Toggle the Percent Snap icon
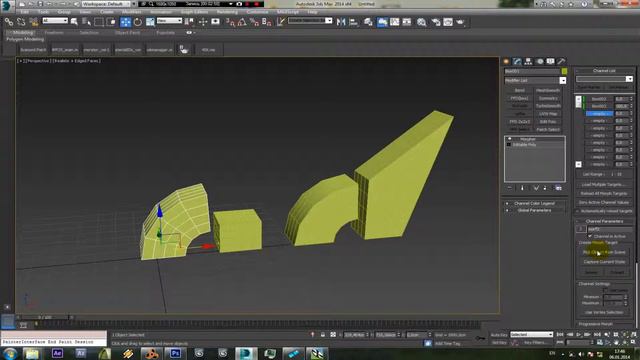The width and height of the screenshot is (640, 360). 254,22
